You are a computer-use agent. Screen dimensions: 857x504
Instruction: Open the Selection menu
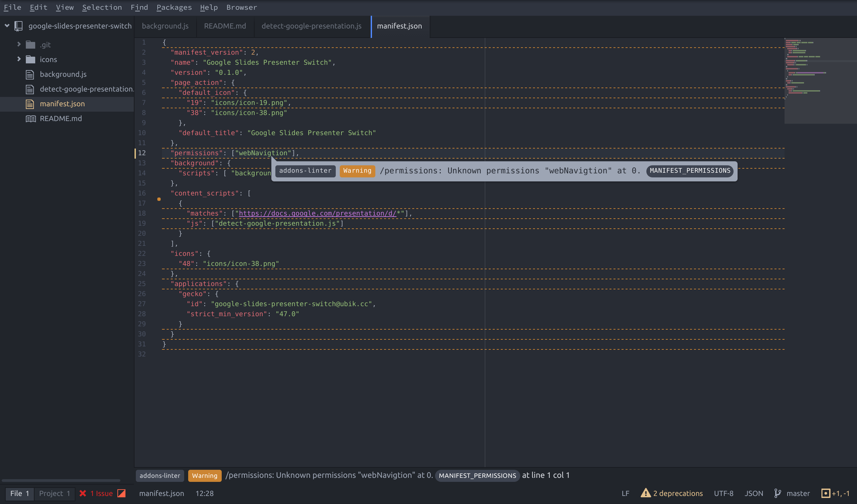(102, 7)
